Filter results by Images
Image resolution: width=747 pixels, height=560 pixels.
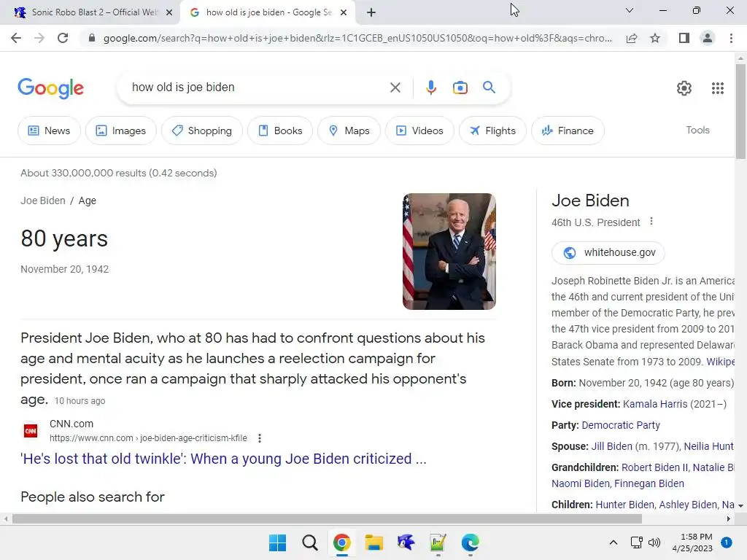coord(121,131)
